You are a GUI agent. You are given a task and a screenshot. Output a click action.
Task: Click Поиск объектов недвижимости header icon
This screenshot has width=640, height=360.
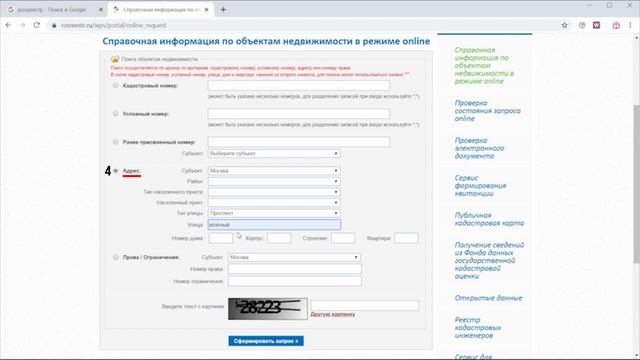[x=115, y=59]
